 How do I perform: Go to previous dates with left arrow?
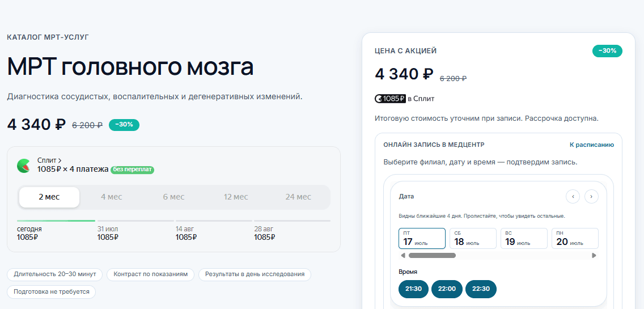tap(573, 196)
